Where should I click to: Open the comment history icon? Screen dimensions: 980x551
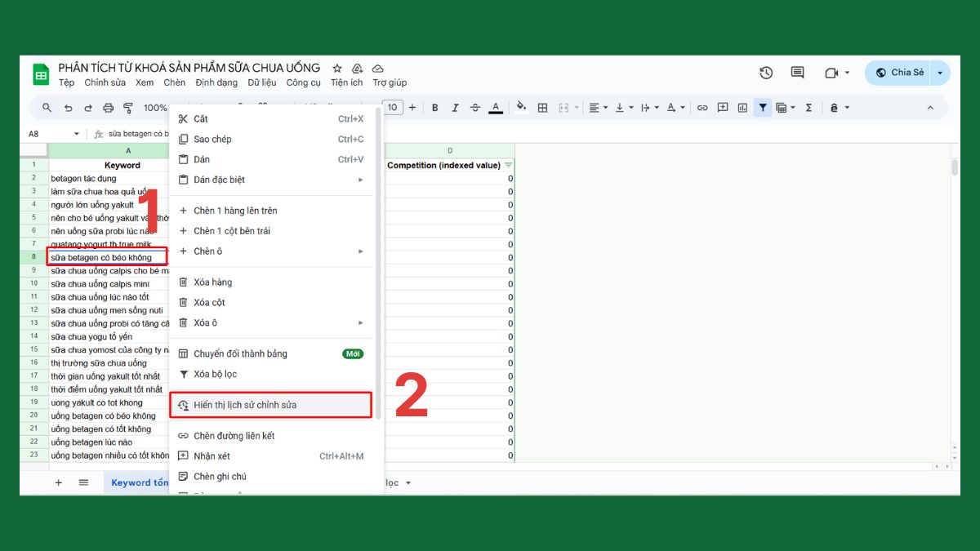coord(796,73)
